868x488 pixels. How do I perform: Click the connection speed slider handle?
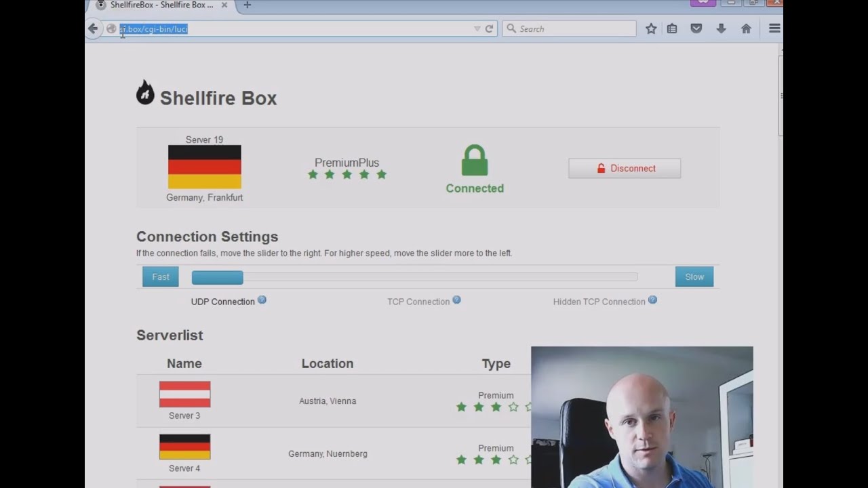tap(217, 277)
